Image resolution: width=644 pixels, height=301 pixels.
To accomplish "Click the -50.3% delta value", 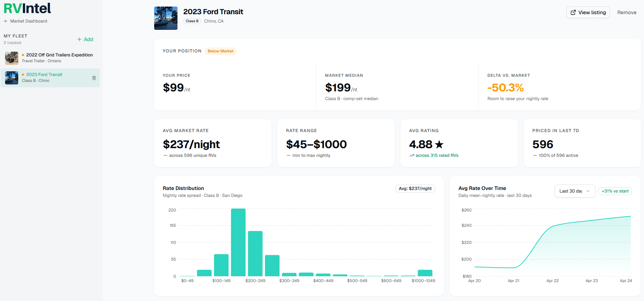I will point(506,87).
